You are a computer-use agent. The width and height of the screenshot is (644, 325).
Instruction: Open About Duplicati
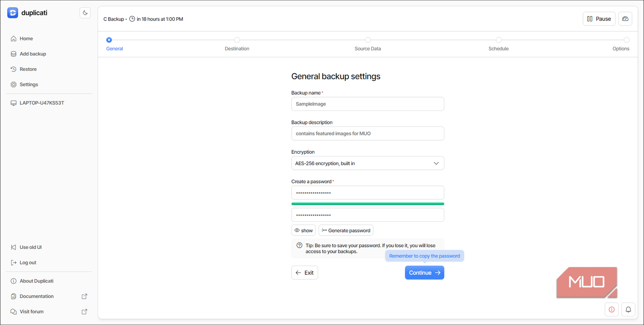coord(36,281)
